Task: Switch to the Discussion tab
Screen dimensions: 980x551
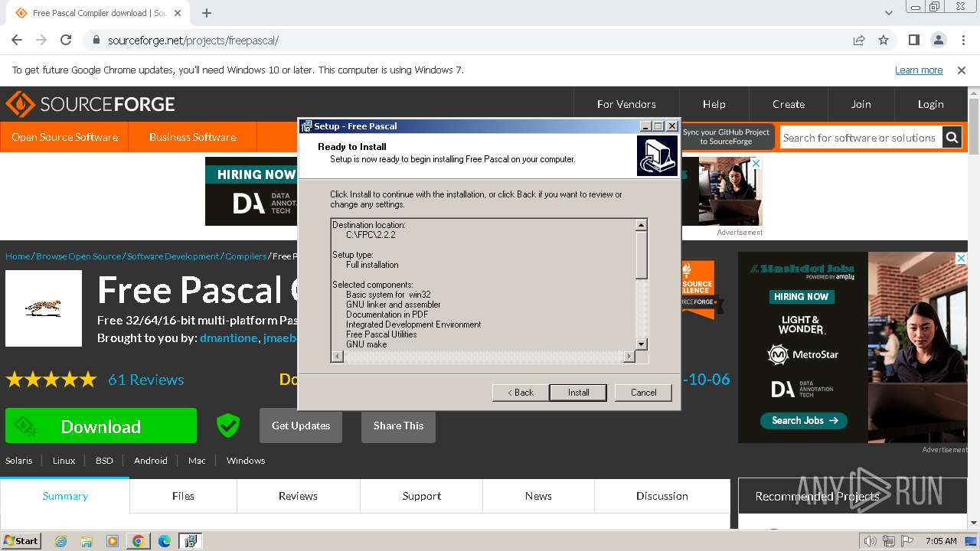Action: [x=662, y=496]
